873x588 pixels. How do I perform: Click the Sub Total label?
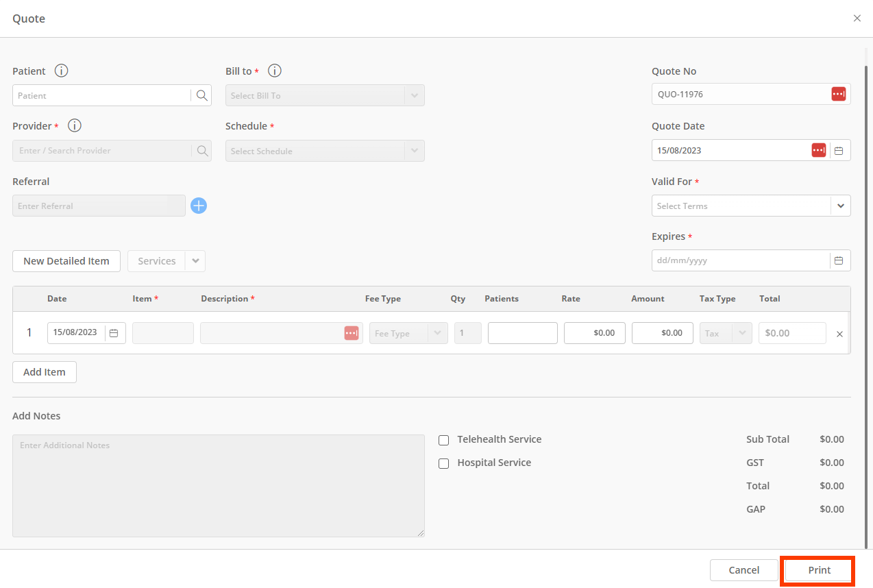tap(767, 439)
